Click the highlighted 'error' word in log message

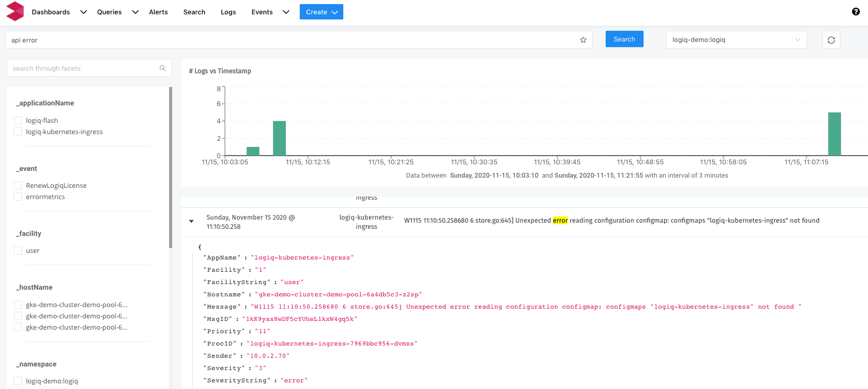click(560, 221)
